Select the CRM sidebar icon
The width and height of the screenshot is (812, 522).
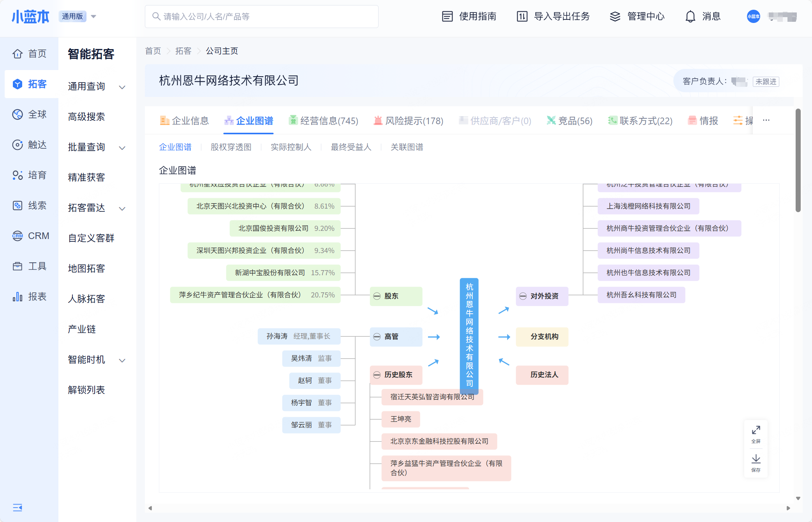[x=18, y=236]
